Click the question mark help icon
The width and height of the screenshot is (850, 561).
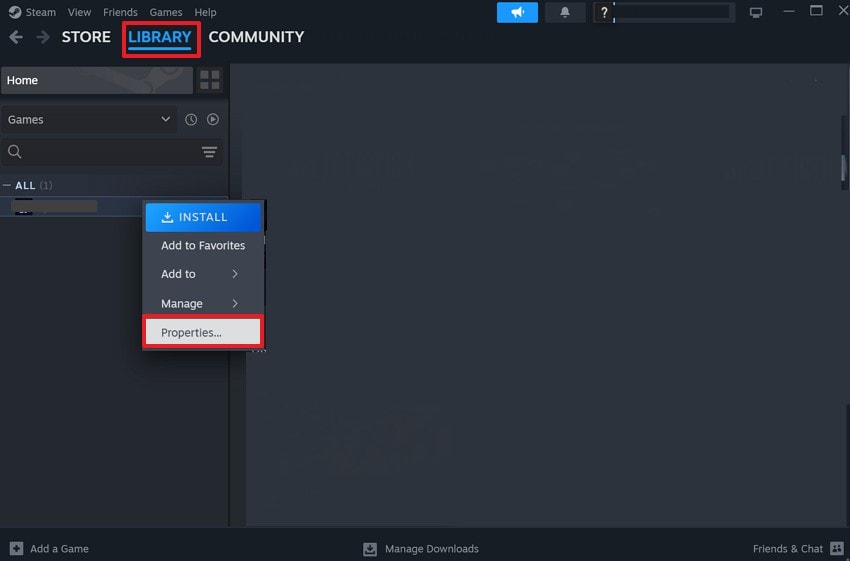(x=604, y=12)
